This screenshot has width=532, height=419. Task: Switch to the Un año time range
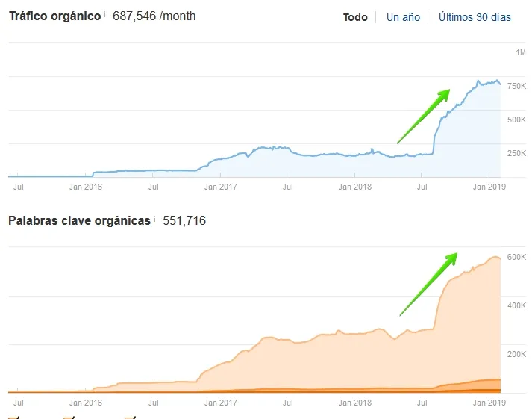(403, 17)
